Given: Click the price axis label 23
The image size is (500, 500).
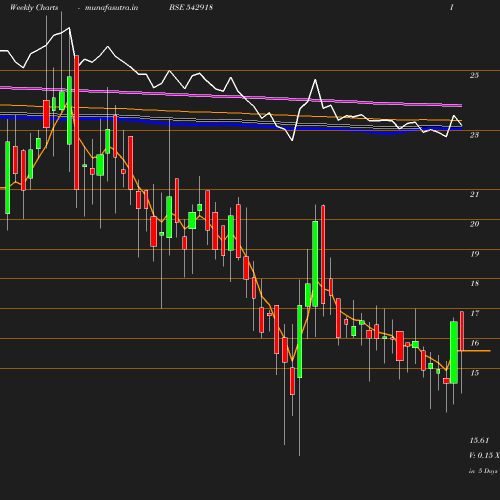Looking at the screenshot, I should tap(474, 135).
